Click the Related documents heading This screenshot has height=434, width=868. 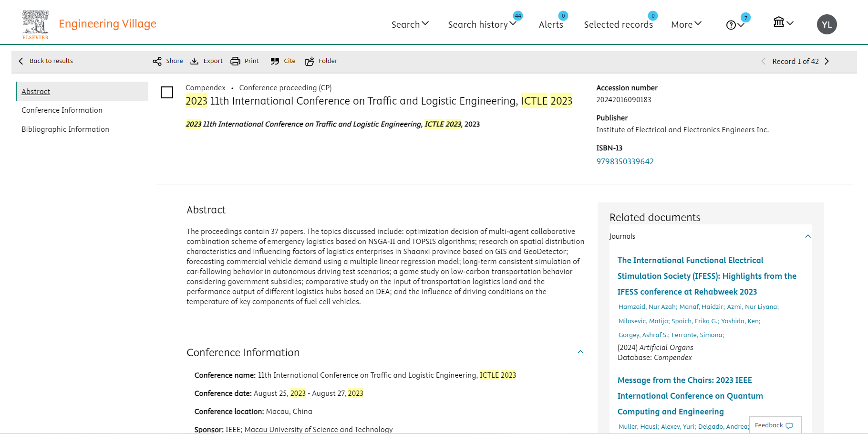pyautogui.click(x=655, y=218)
